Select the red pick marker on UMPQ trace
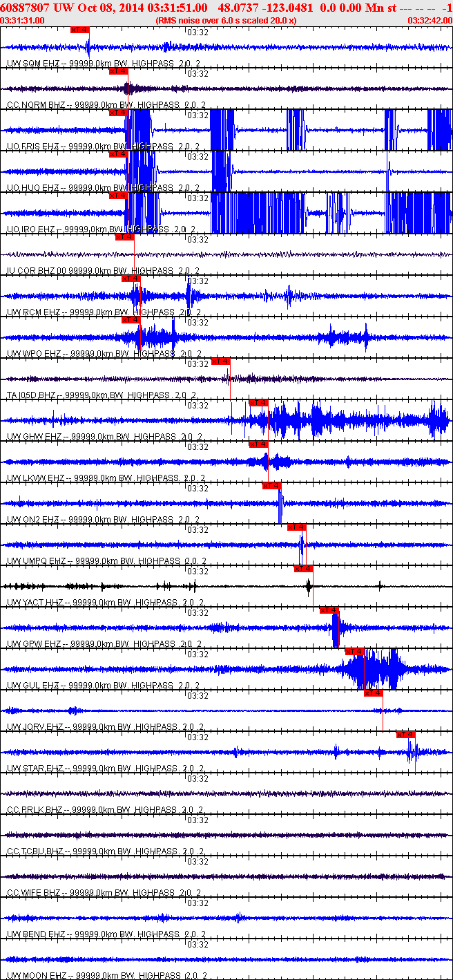 click(x=296, y=527)
